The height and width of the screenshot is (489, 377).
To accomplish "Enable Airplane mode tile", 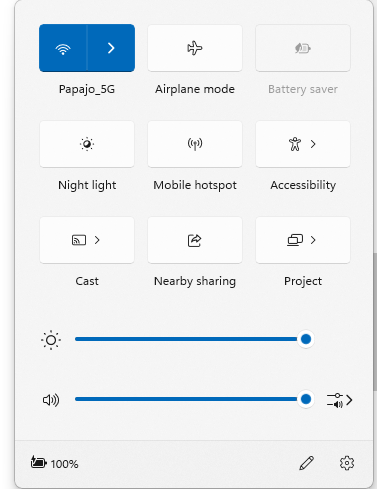I will [x=195, y=48].
